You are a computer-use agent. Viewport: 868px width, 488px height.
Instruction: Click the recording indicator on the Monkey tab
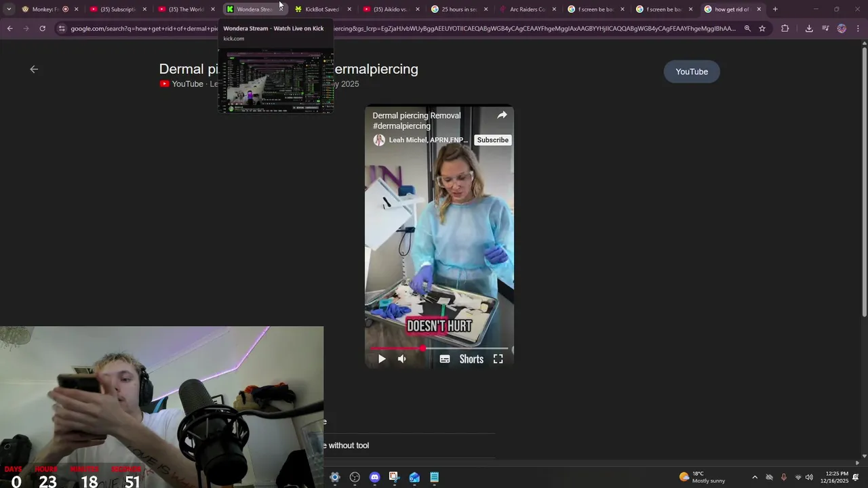point(65,9)
